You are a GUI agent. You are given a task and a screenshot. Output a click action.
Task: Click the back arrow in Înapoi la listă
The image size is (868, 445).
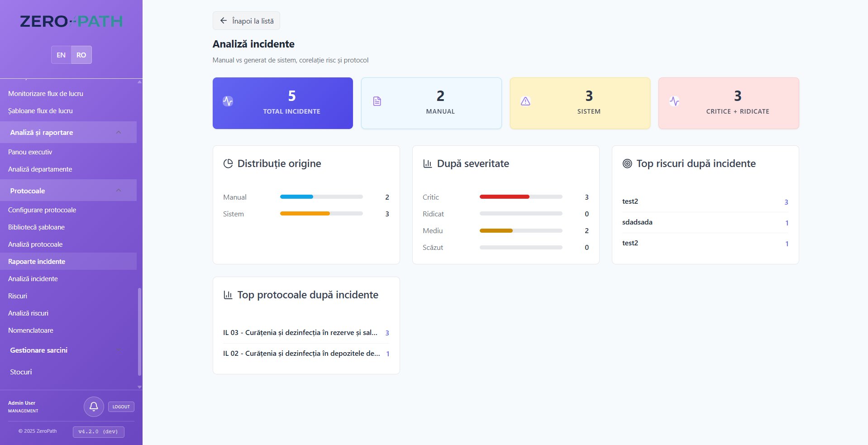(223, 20)
